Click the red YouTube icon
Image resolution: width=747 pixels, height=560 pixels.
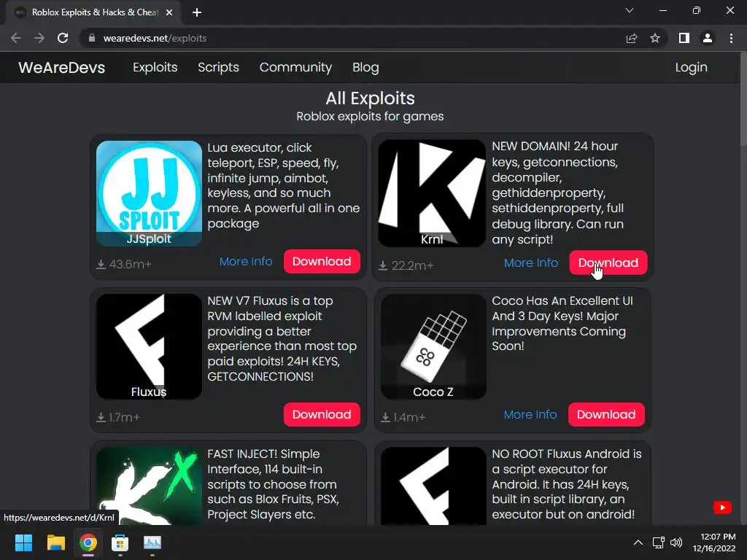(722, 507)
